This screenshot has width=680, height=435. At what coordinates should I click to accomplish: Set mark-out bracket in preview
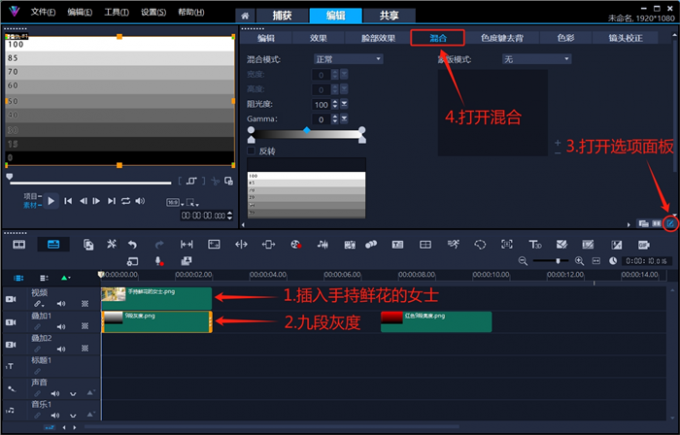point(203,181)
